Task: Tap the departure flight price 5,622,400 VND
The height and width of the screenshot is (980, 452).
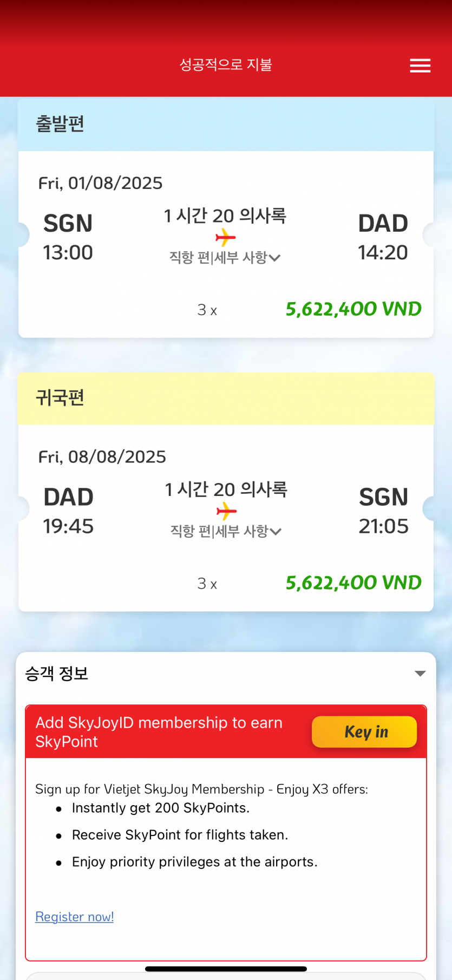Action: [x=353, y=309]
